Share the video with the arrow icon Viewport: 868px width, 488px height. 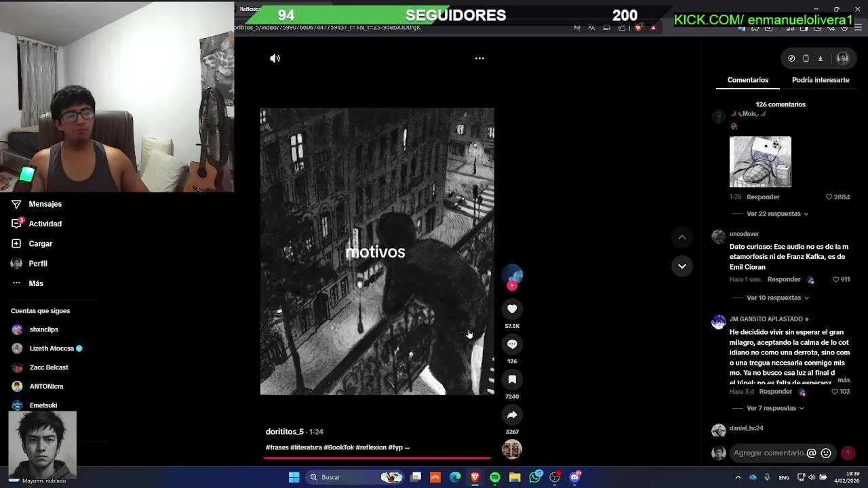point(512,415)
